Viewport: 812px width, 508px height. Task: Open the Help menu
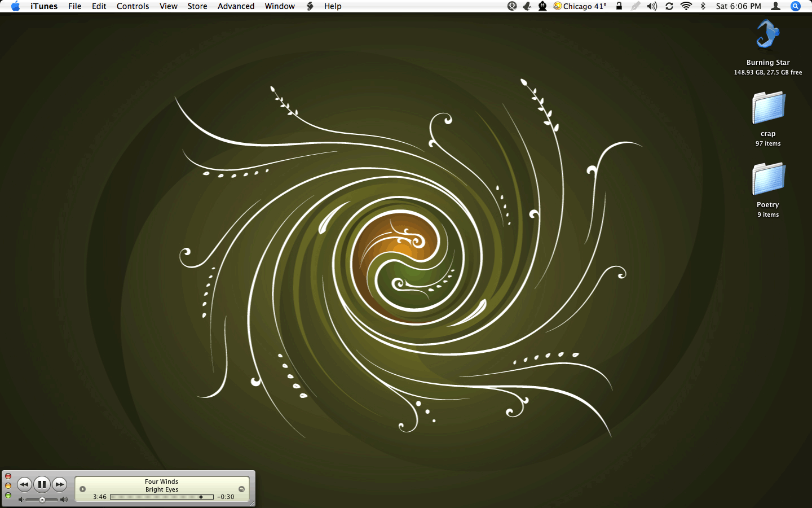(x=333, y=6)
